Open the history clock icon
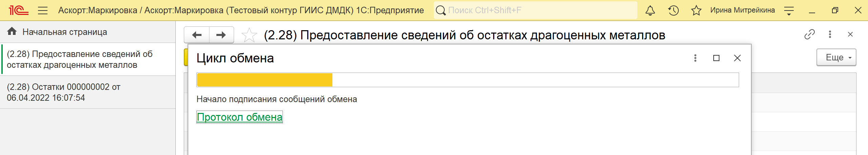The width and height of the screenshot is (868, 155). pyautogui.click(x=673, y=11)
